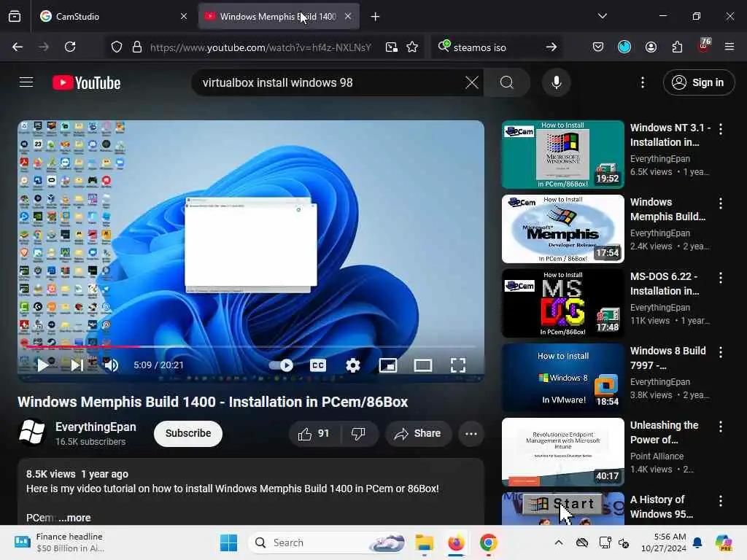Image resolution: width=747 pixels, height=560 pixels.
Task: Share this video
Action: (417, 433)
